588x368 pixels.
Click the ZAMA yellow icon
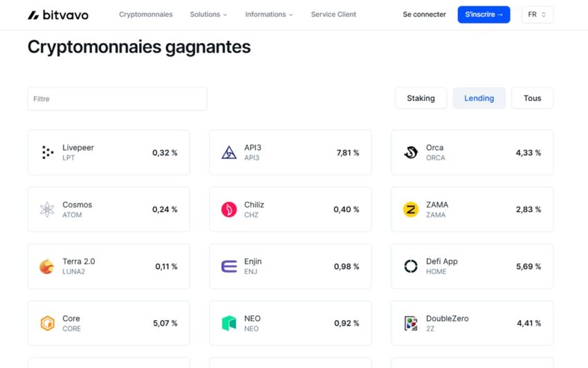pos(411,210)
